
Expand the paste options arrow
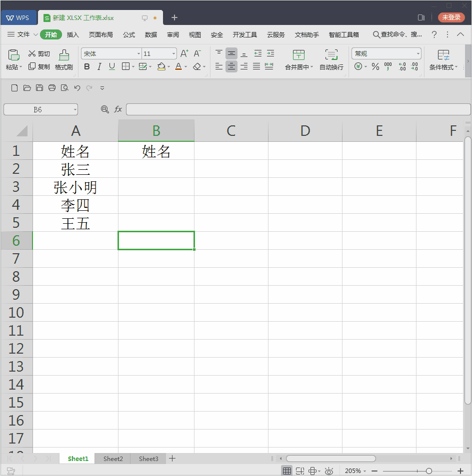point(20,67)
